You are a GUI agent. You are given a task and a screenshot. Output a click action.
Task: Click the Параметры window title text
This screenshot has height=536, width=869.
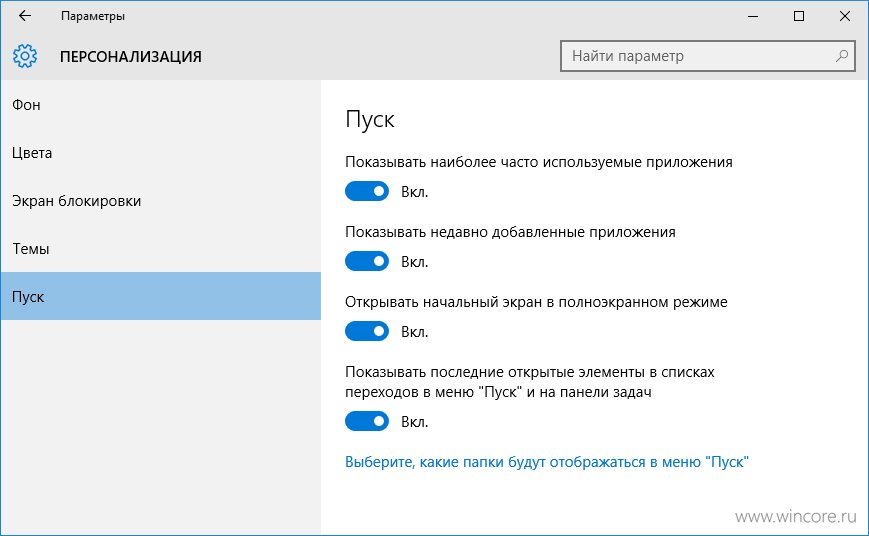click(93, 16)
